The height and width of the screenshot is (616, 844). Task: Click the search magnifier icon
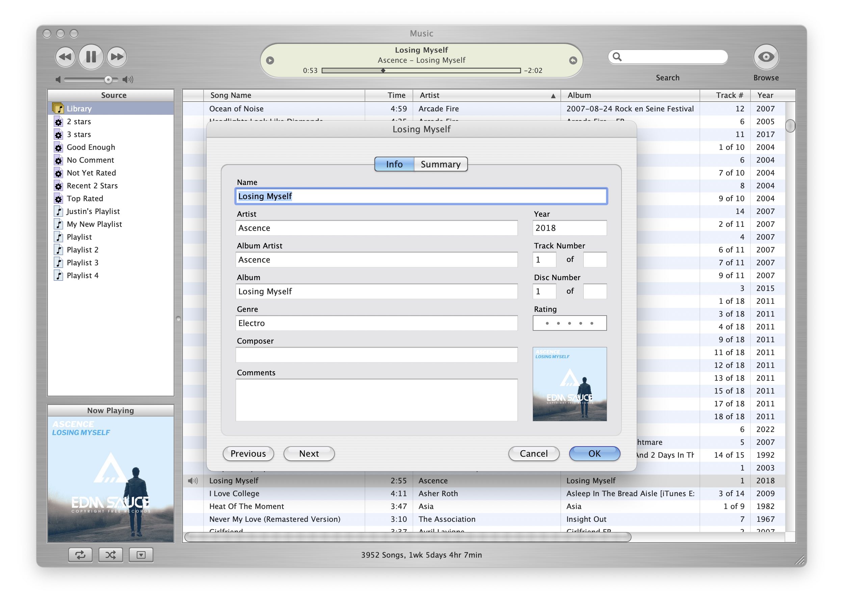[x=617, y=57]
